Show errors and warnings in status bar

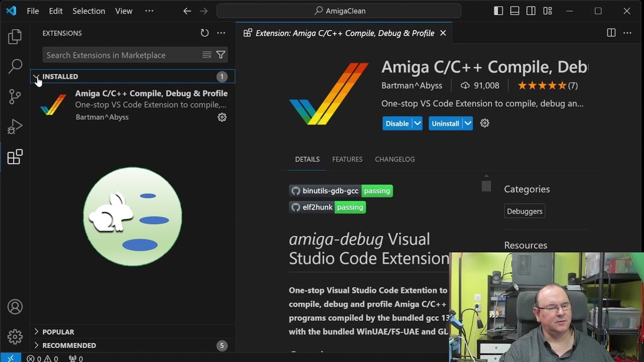tap(42, 358)
